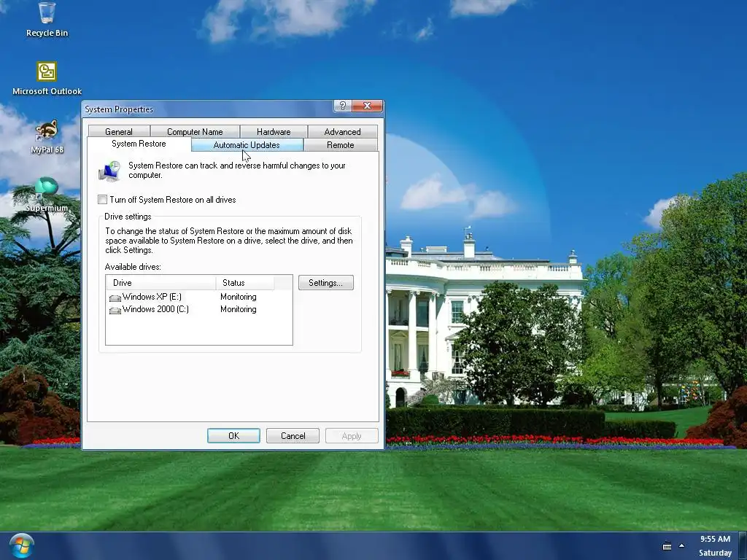Click Monitoring status of Windows 2000 drive

(x=239, y=309)
